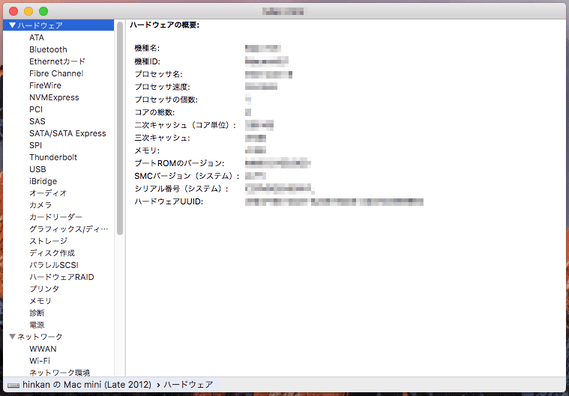Screen dimensions: 569x396
Task: Open ネットワーク環境 entry
Action: click(60, 372)
